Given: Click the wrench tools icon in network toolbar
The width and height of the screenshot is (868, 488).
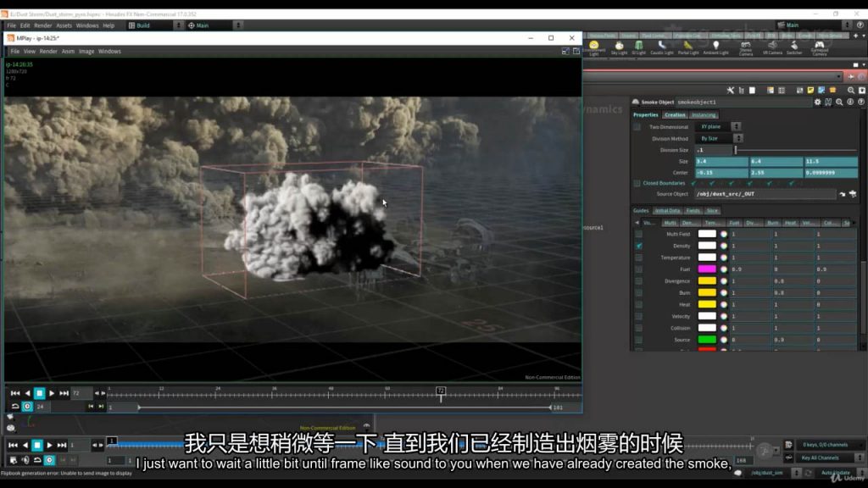Looking at the screenshot, I should (730, 90).
